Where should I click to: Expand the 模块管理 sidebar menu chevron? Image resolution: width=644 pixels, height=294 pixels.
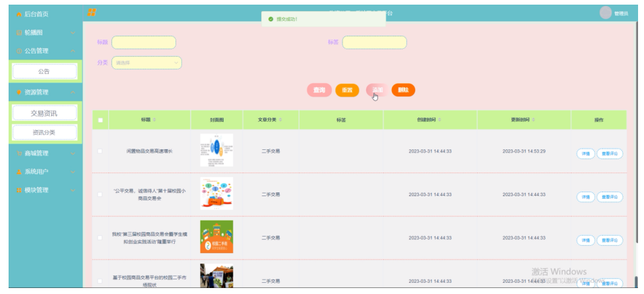[x=73, y=190]
